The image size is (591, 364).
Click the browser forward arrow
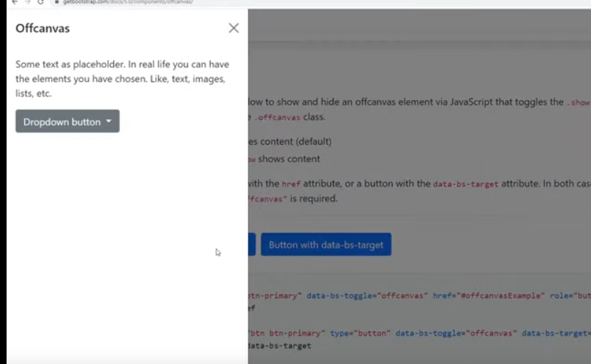click(27, 3)
